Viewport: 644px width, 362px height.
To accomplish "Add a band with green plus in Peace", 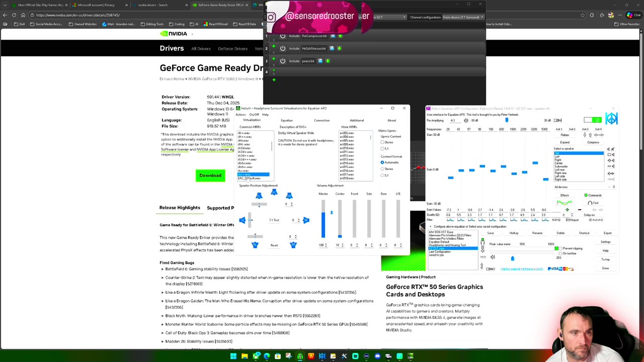I will point(567,210).
